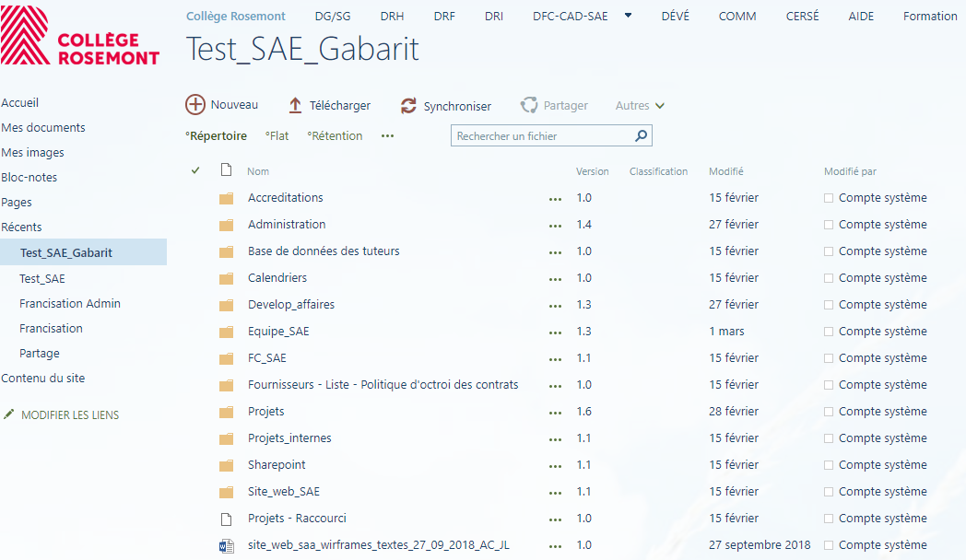The width and height of the screenshot is (966, 560).
Task: Open the ellipsis menu for Administration folder
Action: [555, 226]
